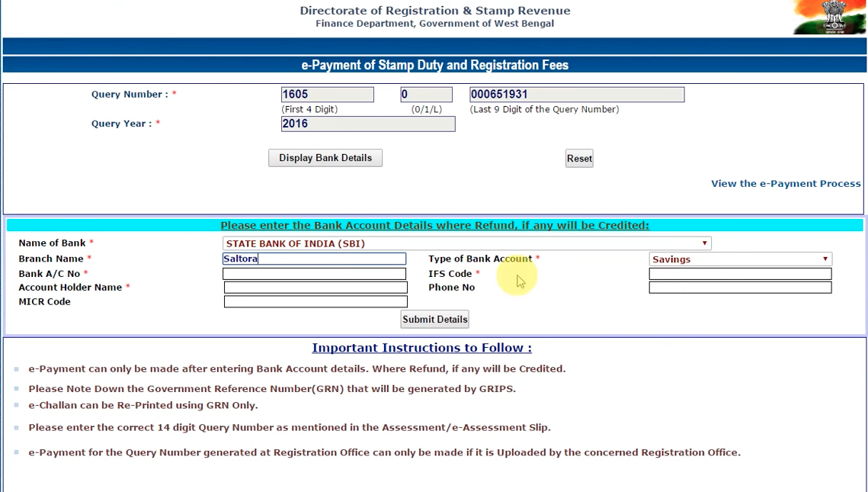Select the 0/1/L query number field

426,94
